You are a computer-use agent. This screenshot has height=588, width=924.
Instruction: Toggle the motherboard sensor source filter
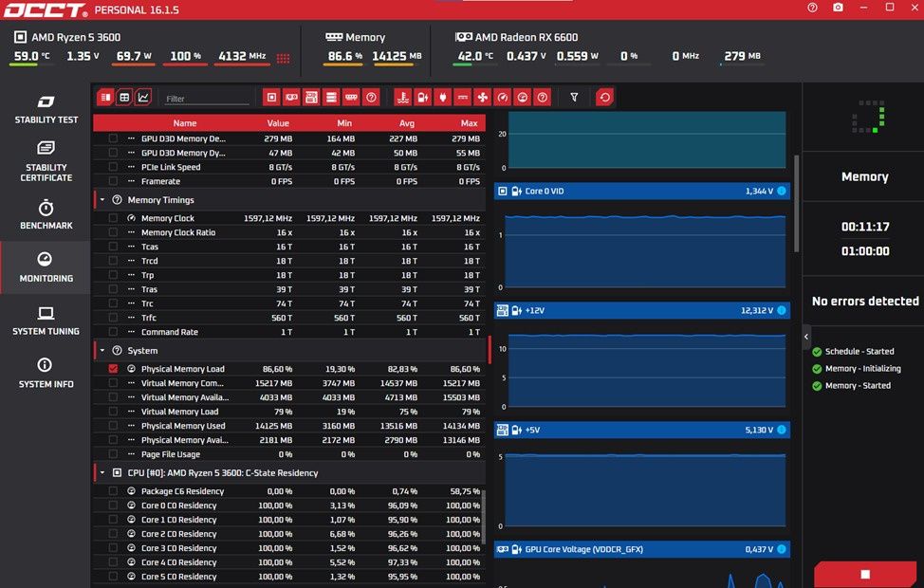pyautogui.click(x=312, y=98)
